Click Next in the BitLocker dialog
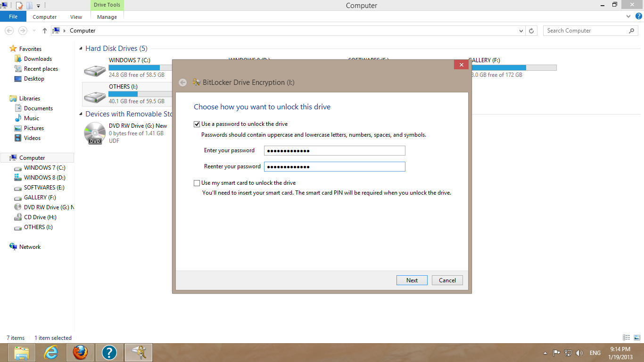This screenshot has height=362, width=644. coord(412,280)
